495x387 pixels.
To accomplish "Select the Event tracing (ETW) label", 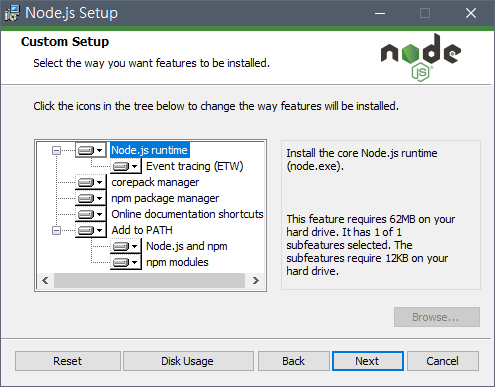I will (195, 166).
